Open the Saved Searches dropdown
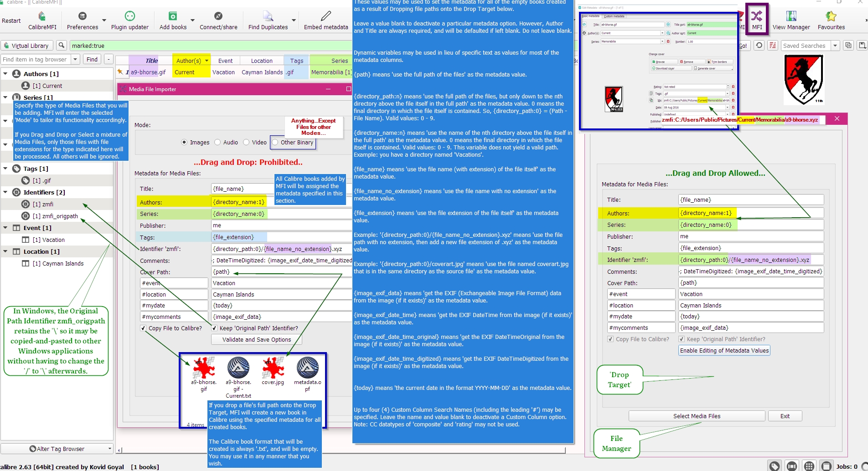 click(x=835, y=46)
